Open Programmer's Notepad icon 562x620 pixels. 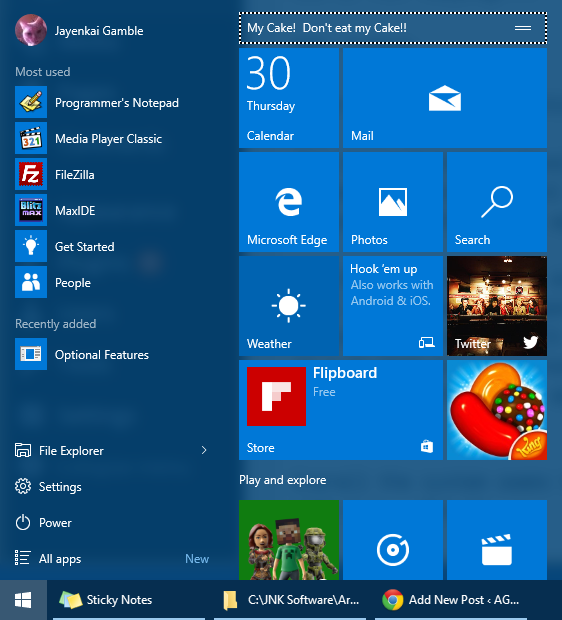(x=31, y=102)
